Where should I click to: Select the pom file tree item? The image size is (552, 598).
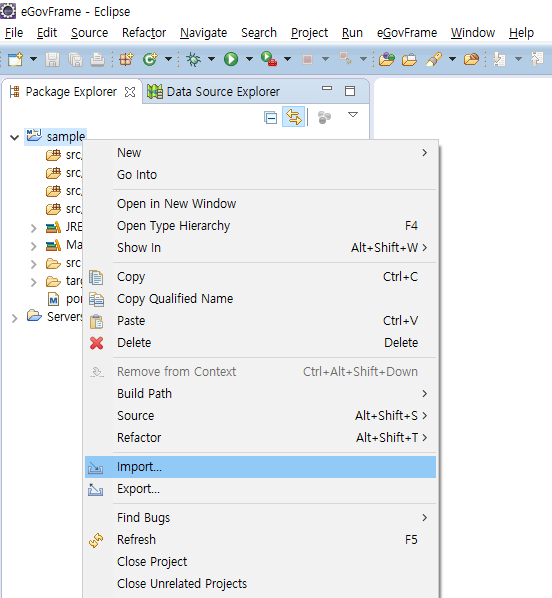tap(65, 299)
